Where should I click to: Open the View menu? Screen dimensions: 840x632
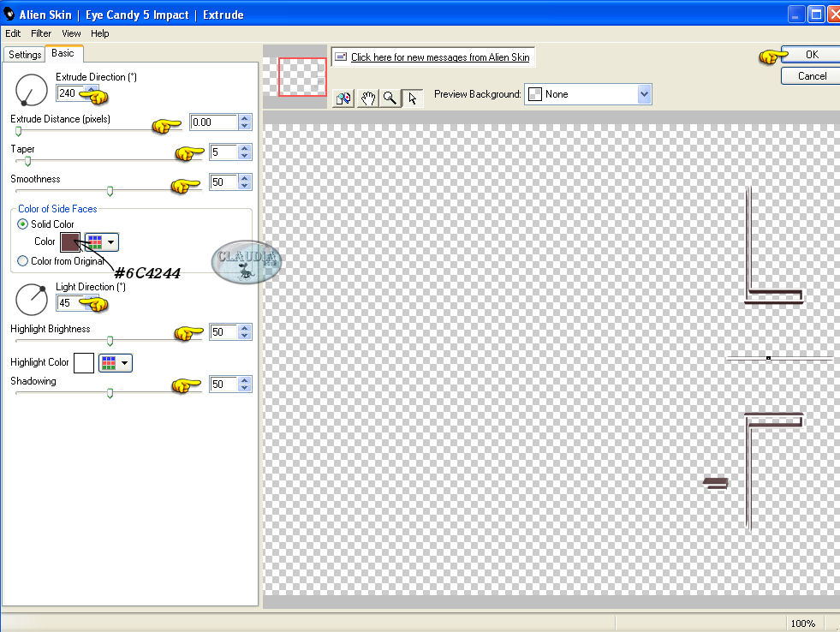pyautogui.click(x=71, y=33)
